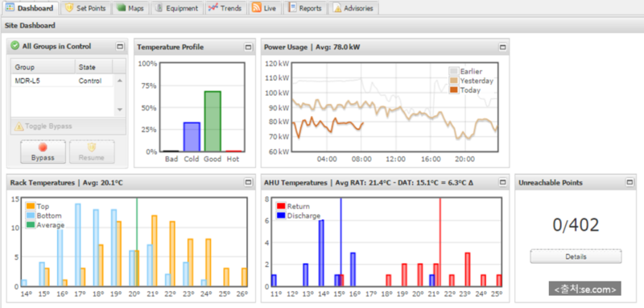Click the Top legend swatch in Rack Temperatures
This screenshot has height=308, width=644.
pos(31,206)
